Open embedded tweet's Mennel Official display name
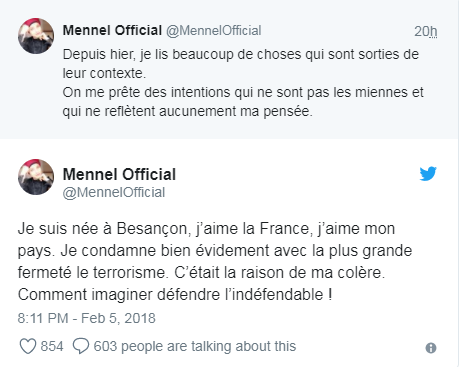The height and width of the screenshot is (367, 459). pyautogui.click(x=119, y=174)
